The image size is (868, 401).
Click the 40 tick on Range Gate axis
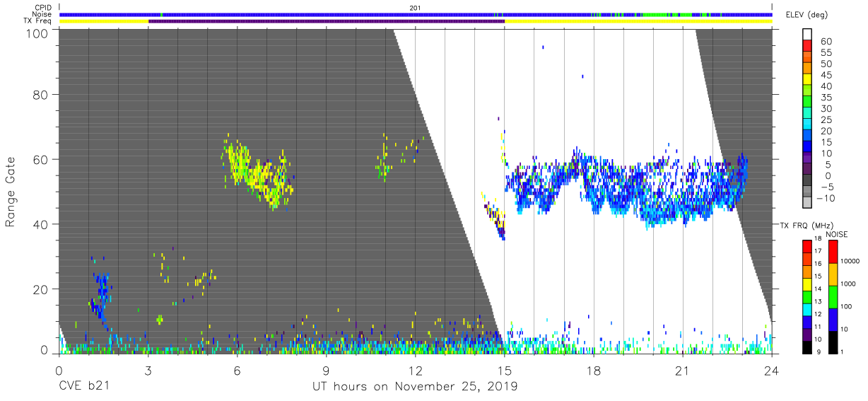point(41,224)
